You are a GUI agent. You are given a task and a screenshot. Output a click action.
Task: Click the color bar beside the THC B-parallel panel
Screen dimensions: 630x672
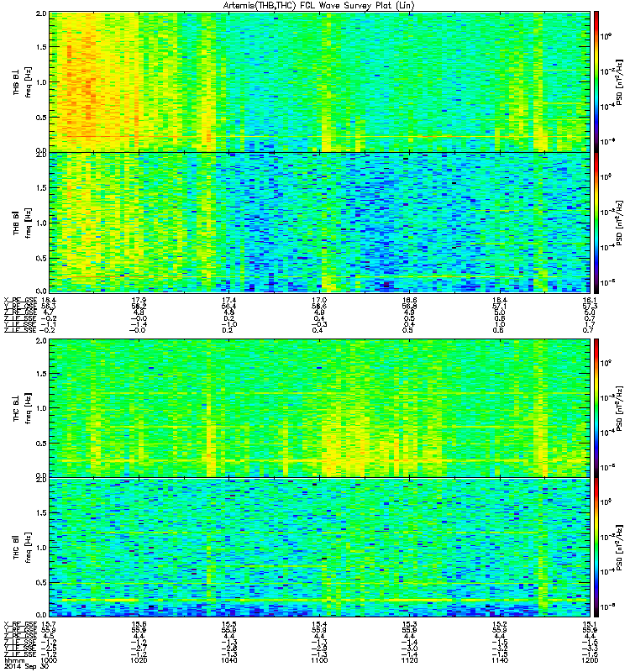click(596, 548)
